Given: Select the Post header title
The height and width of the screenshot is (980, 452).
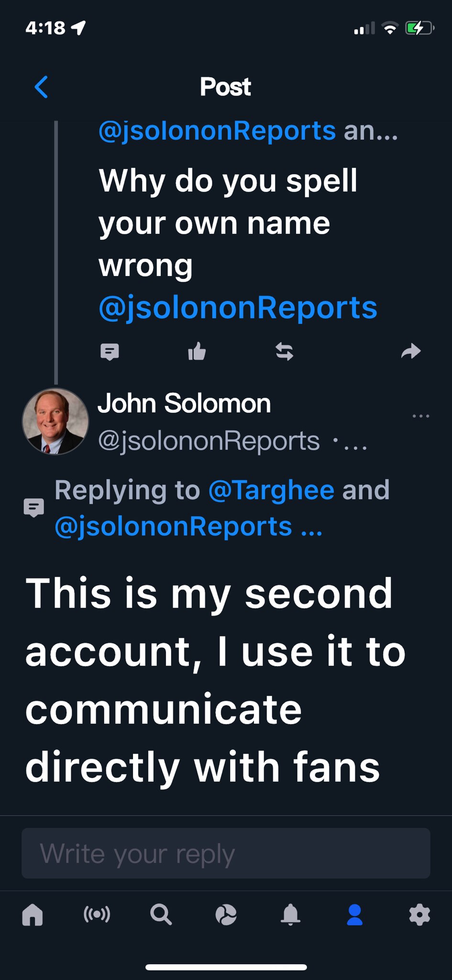Looking at the screenshot, I should point(226,86).
